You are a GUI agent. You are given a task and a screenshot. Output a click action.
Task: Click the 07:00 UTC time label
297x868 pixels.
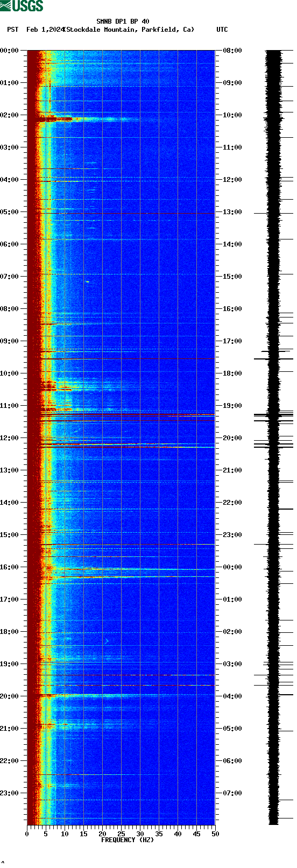click(x=232, y=793)
